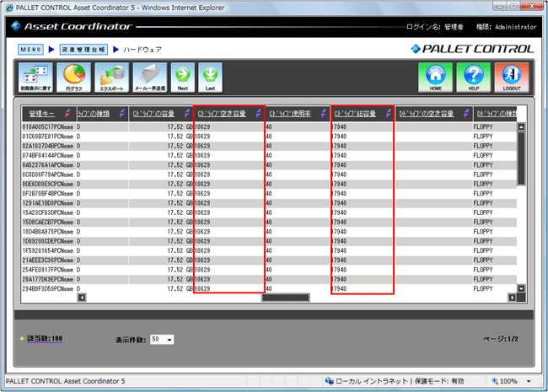Select row 254FE0917FPCName

coord(269,270)
